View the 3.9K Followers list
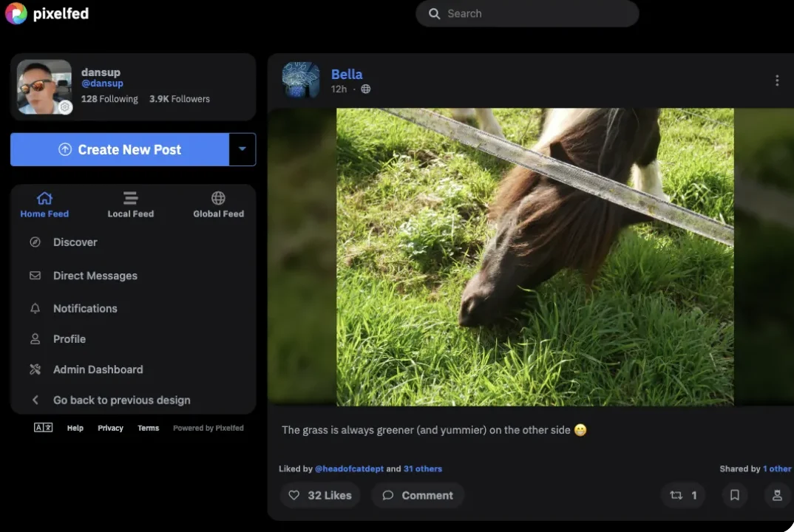The image size is (794, 532). [179, 99]
